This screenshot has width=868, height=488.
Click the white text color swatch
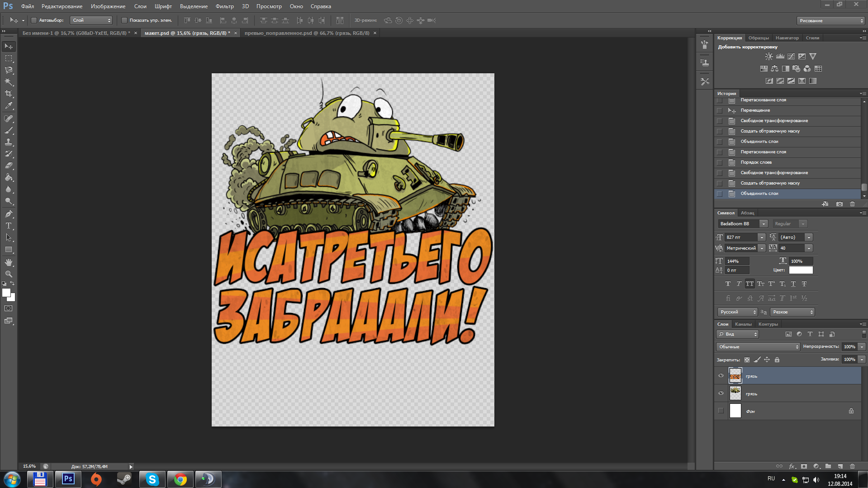[x=801, y=270]
